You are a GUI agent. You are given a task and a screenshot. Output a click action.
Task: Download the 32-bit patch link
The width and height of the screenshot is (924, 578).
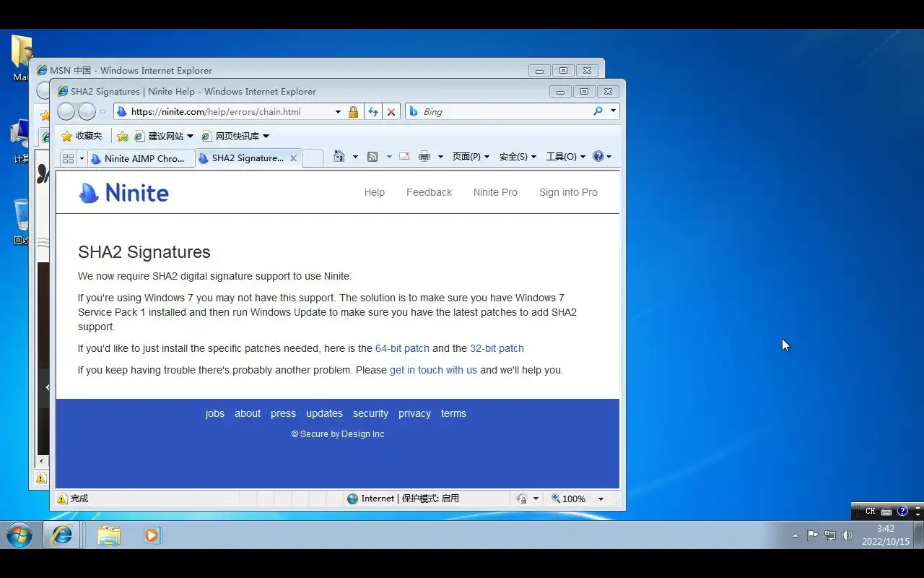click(497, 348)
